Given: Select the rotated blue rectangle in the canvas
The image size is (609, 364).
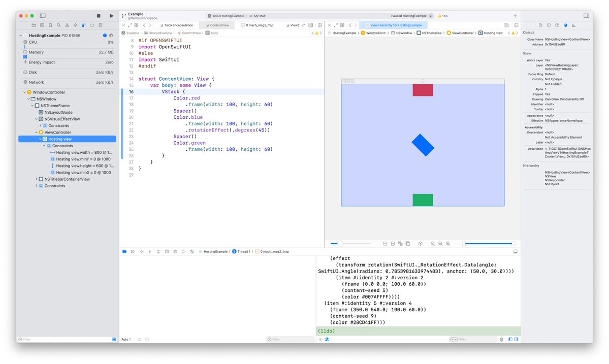Looking at the screenshot, I should pyautogui.click(x=423, y=145).
